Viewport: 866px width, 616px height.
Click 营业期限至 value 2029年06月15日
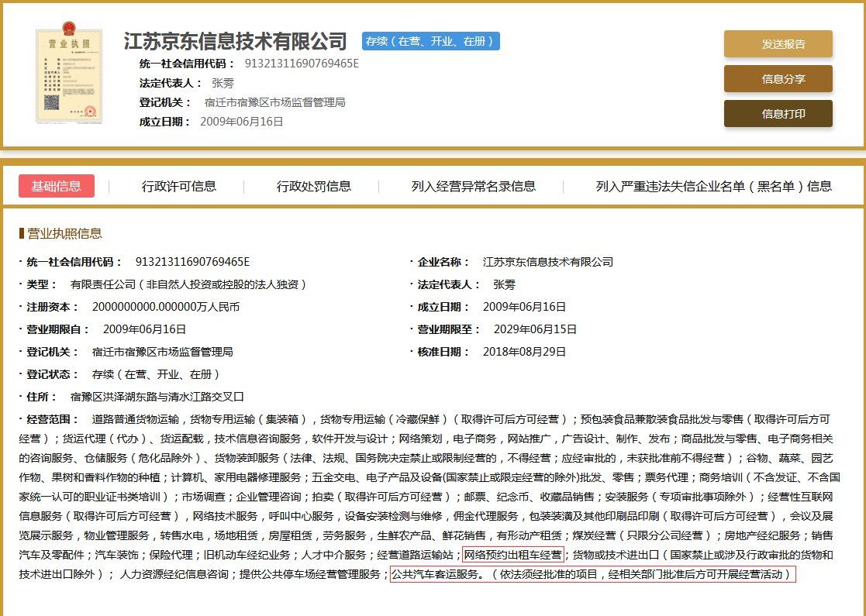tap(535, 329)
